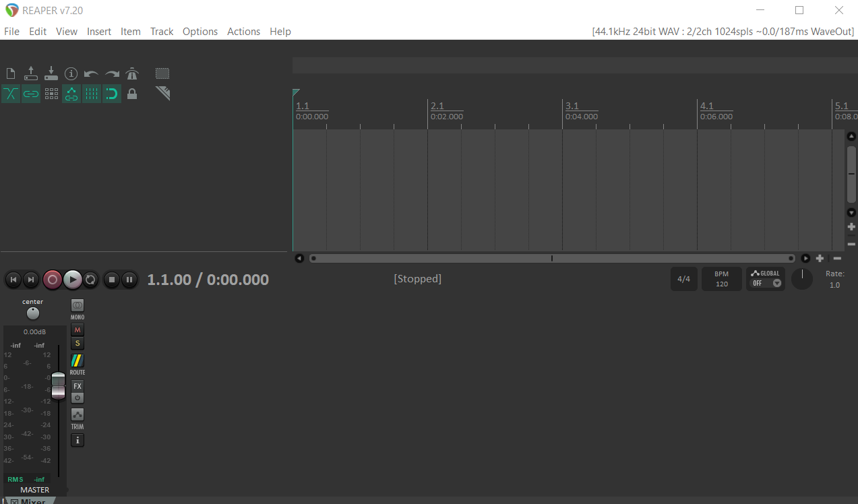
Task: Click the red Record button
Action: tap(53, 279)
